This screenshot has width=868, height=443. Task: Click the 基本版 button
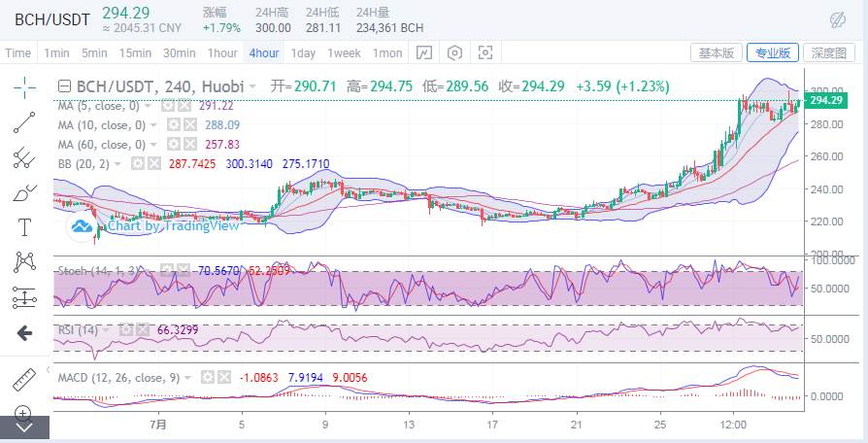(718, 52)
